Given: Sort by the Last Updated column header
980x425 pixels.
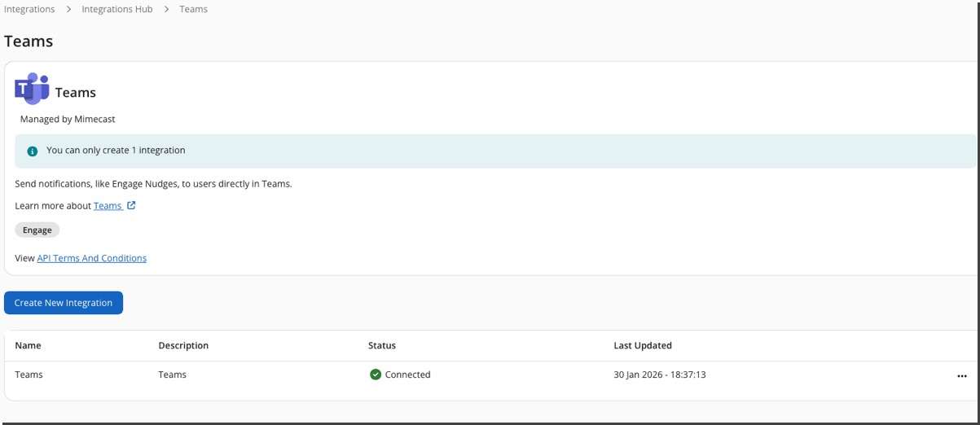Looking at the screenshot, I should (x=643, y=345).
